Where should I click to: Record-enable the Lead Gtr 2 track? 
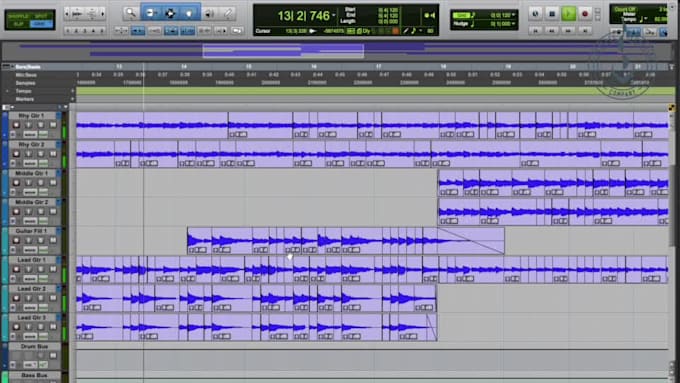16,298
